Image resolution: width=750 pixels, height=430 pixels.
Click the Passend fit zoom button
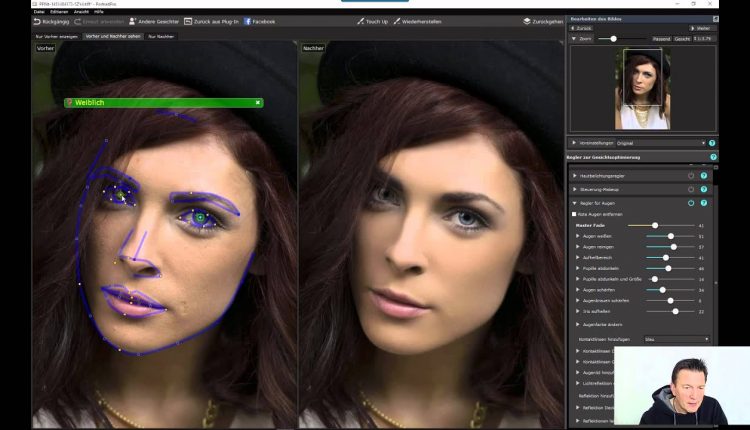click(661, 39)
